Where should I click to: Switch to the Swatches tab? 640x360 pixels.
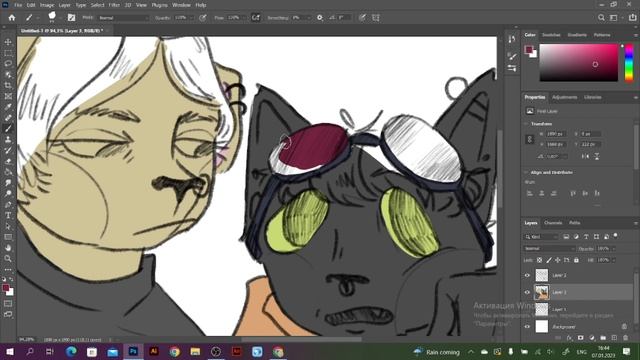[551, 35]
